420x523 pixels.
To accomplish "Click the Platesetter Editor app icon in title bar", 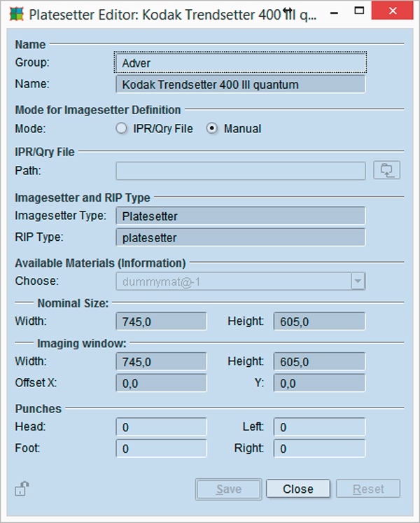I will point(17,14).
